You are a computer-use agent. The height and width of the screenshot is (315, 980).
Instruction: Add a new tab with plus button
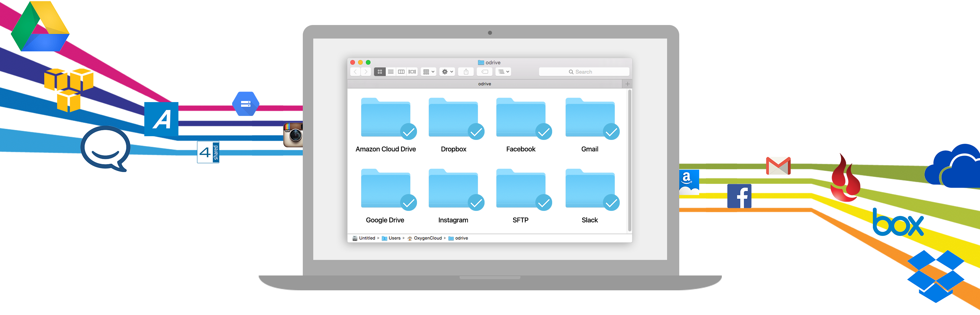coord(627,84)
